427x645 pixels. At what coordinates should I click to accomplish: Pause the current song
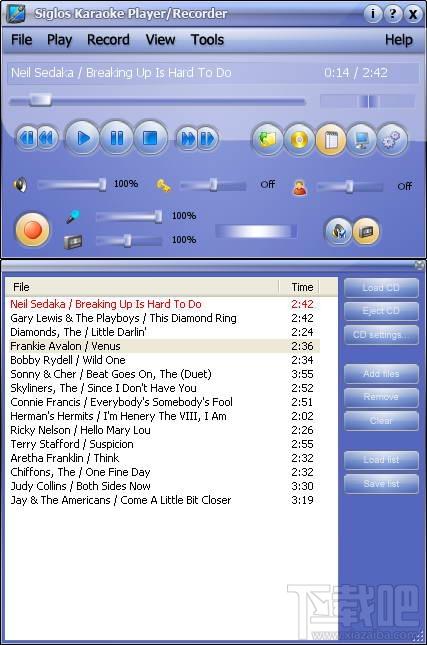coord(116,138)
